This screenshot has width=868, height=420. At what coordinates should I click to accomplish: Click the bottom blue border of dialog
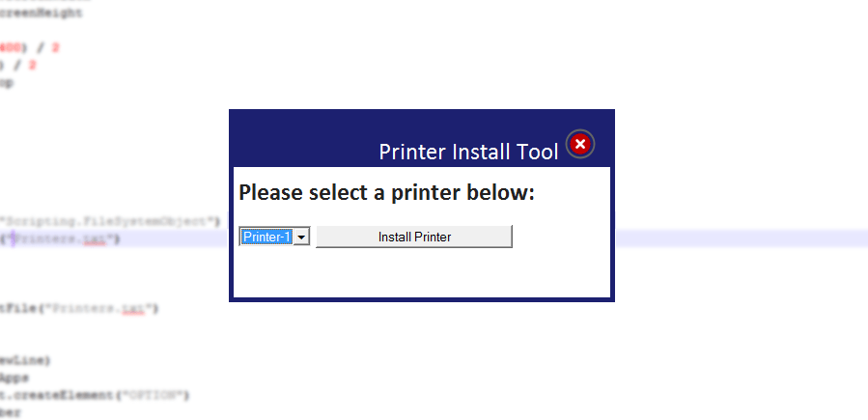[422, 299]
